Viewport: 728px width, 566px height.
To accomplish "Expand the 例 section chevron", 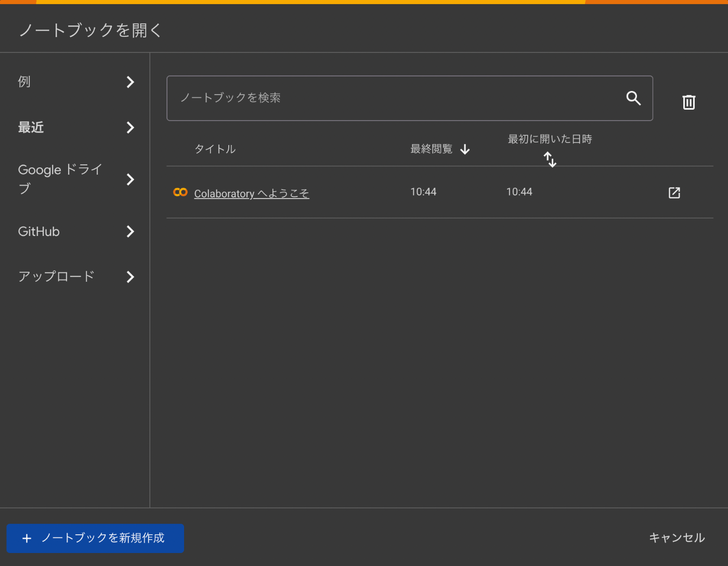I will pos(131,82).
